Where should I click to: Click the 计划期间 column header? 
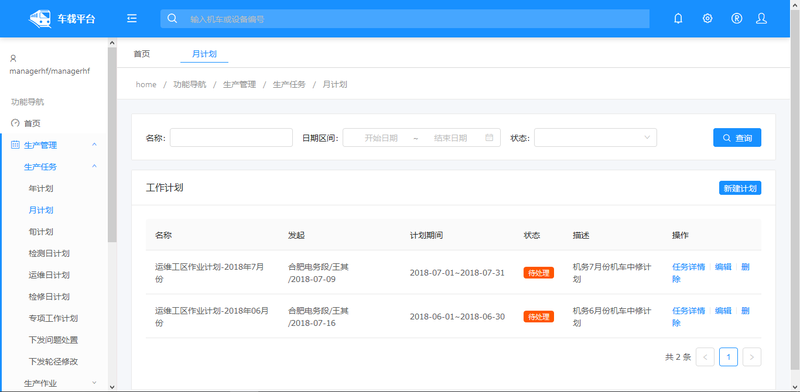[426, 235]
